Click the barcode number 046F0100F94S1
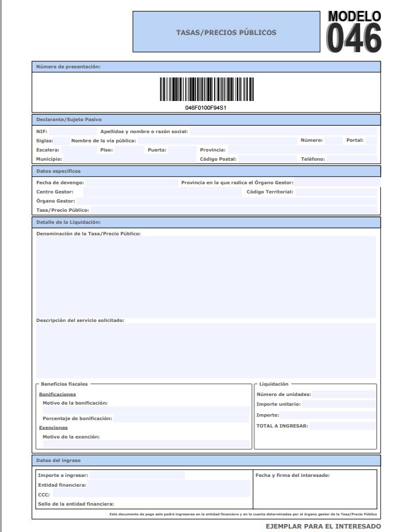Screen dimensions: 410x532 (206, 108)
